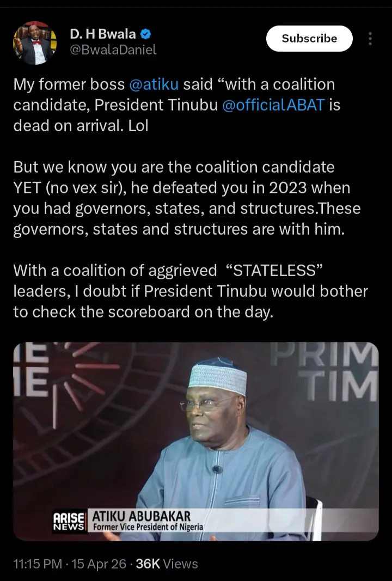This screenshot has height=581, width=392.
Task: Click the 11:15 PM timestamp
Action: (x=37, y=564)
